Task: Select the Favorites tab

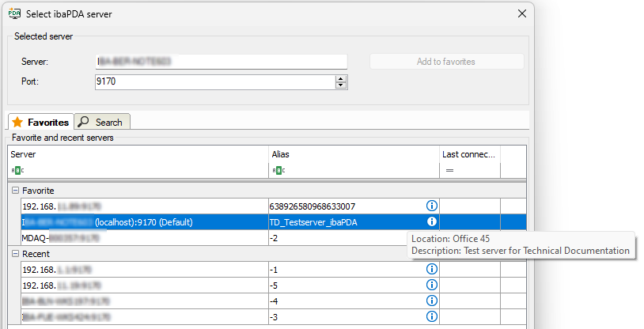Action: point(40,122)
